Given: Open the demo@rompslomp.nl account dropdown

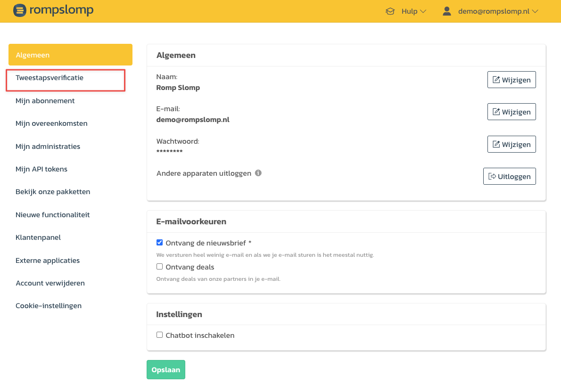Looking at the screenshot, I should pos(498,11).
